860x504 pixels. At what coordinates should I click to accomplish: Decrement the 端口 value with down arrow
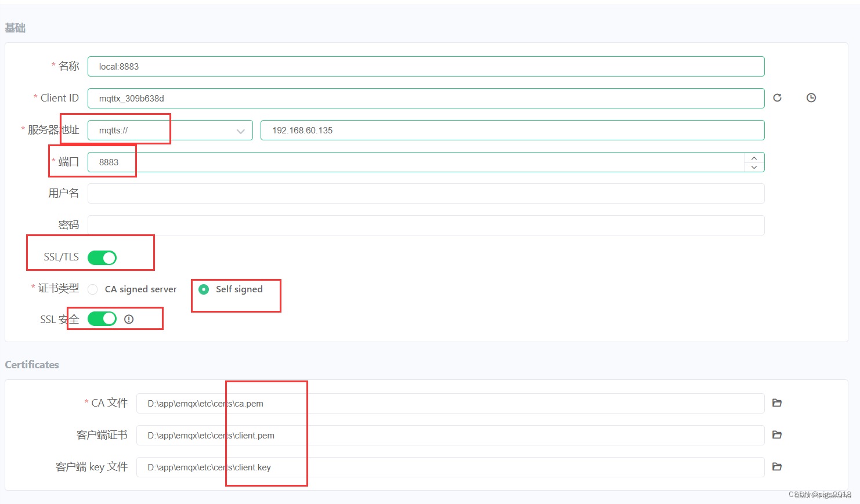tap(754, 166)
